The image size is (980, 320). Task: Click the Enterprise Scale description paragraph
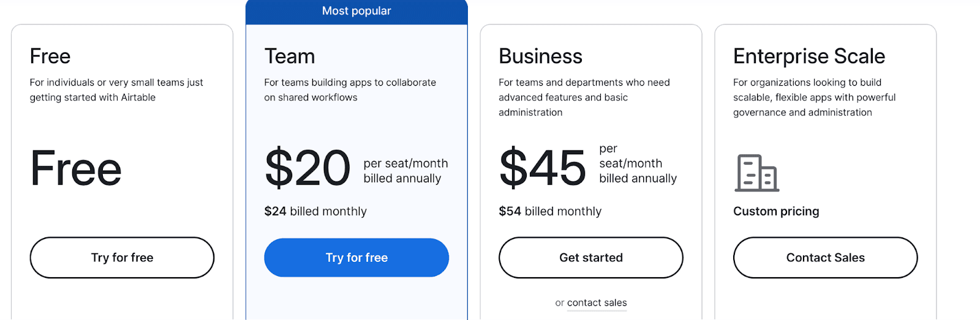(x=814, y=97)
